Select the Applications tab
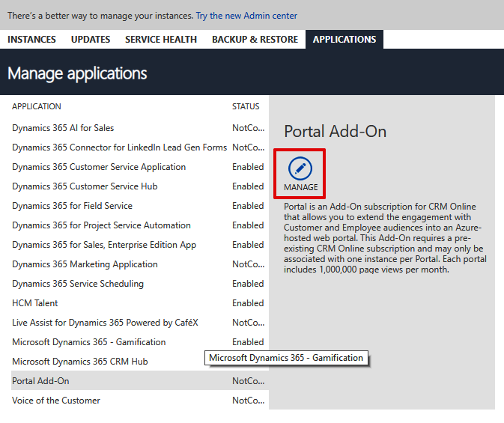 344,39
